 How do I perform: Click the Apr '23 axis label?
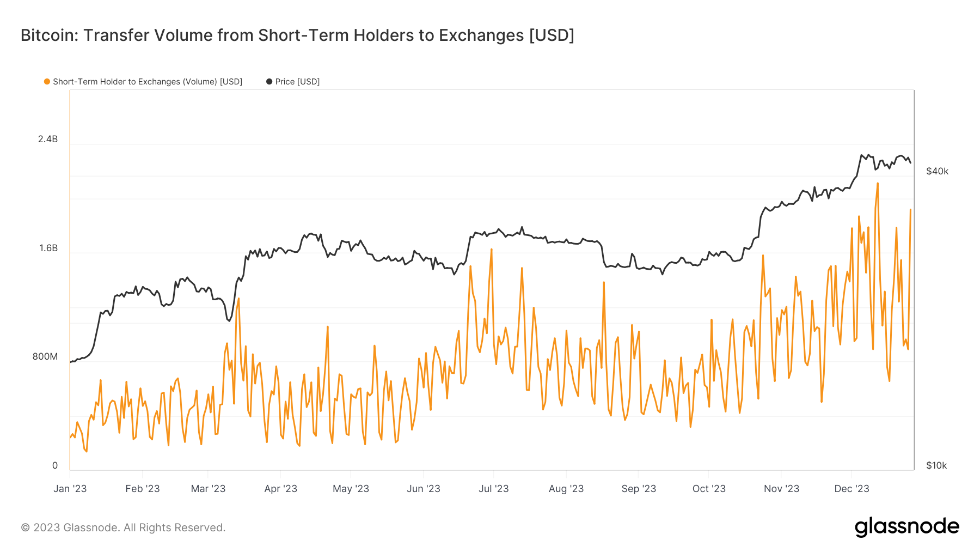point(280,489)
